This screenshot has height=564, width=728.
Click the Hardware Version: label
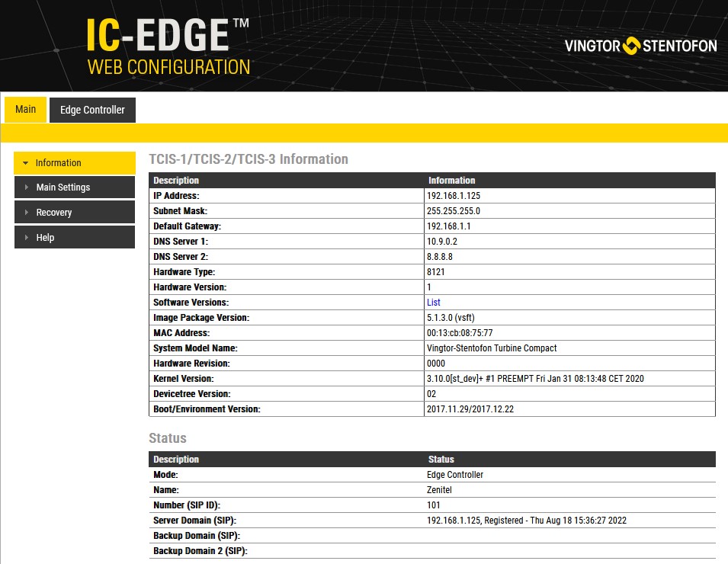190,287
